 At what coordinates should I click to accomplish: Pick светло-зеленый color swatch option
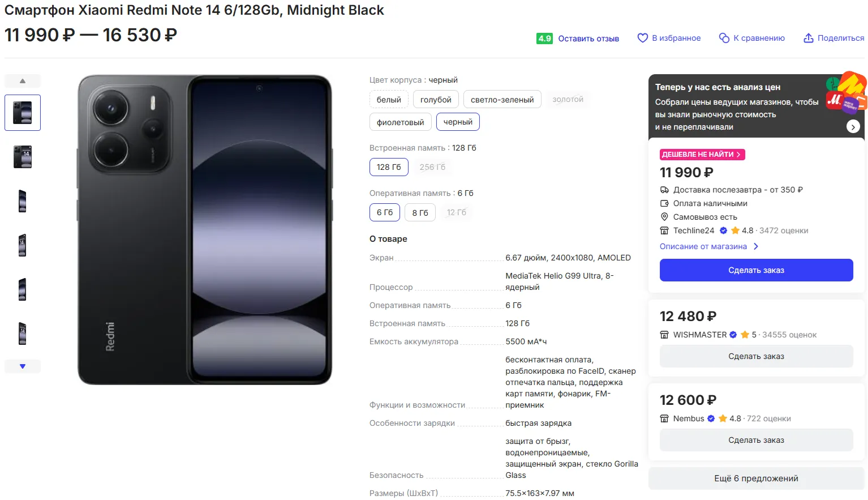[502, 100]
